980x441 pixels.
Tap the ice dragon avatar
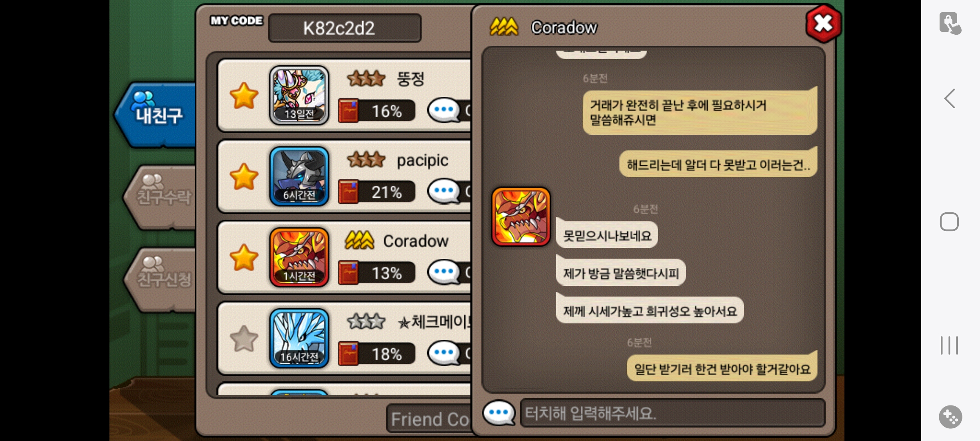coord(299,338)
